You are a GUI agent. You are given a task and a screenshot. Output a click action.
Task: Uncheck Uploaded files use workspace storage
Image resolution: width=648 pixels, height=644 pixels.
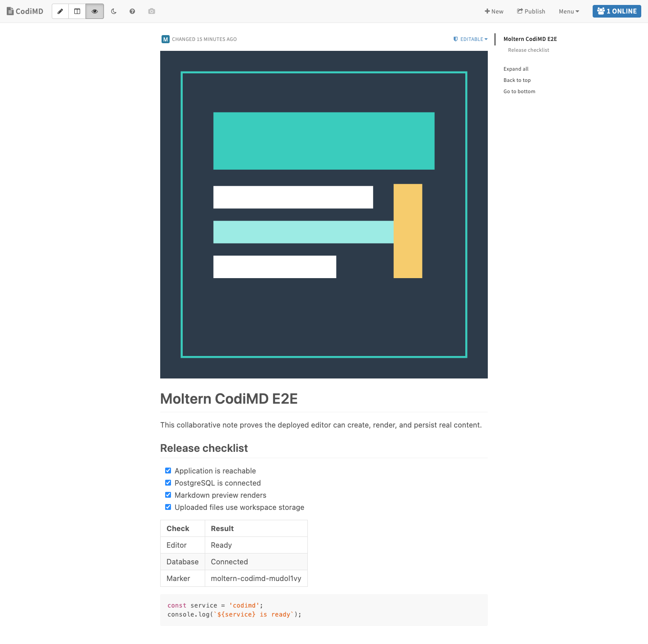pos(168,507)
